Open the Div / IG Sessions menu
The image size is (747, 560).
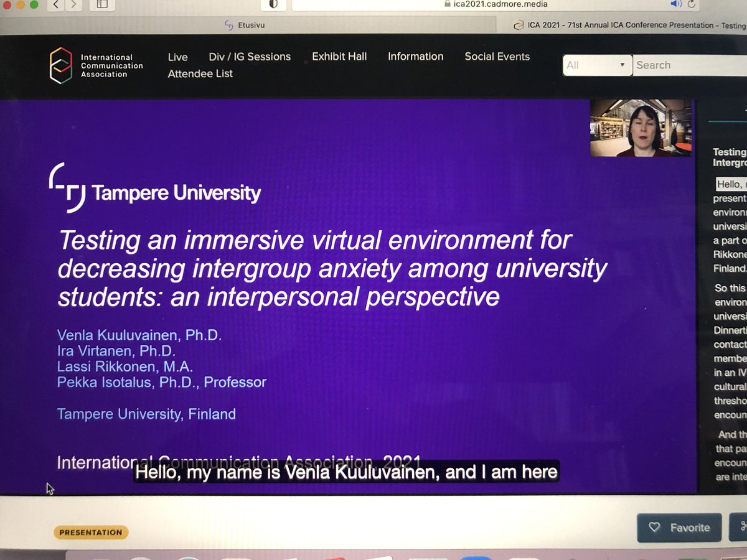point(250,57)
